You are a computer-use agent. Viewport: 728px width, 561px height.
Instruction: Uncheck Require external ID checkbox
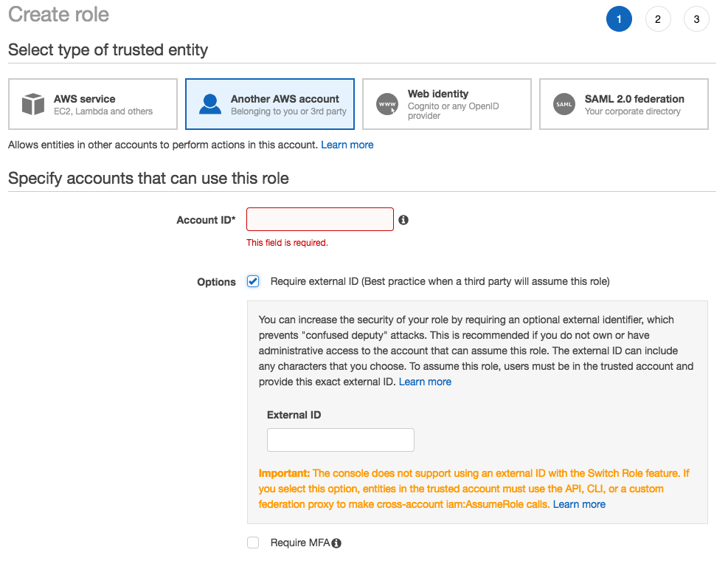point(253,281)
